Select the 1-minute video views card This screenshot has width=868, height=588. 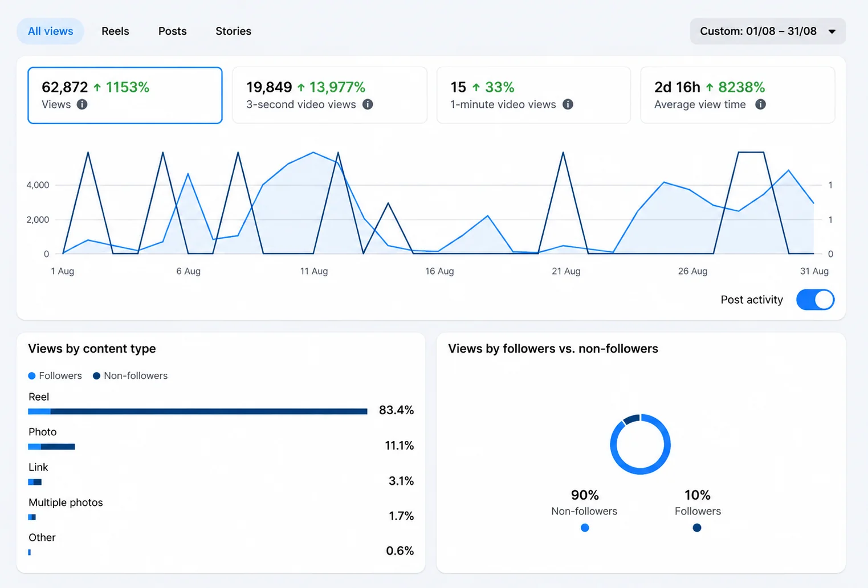(533, 95)
